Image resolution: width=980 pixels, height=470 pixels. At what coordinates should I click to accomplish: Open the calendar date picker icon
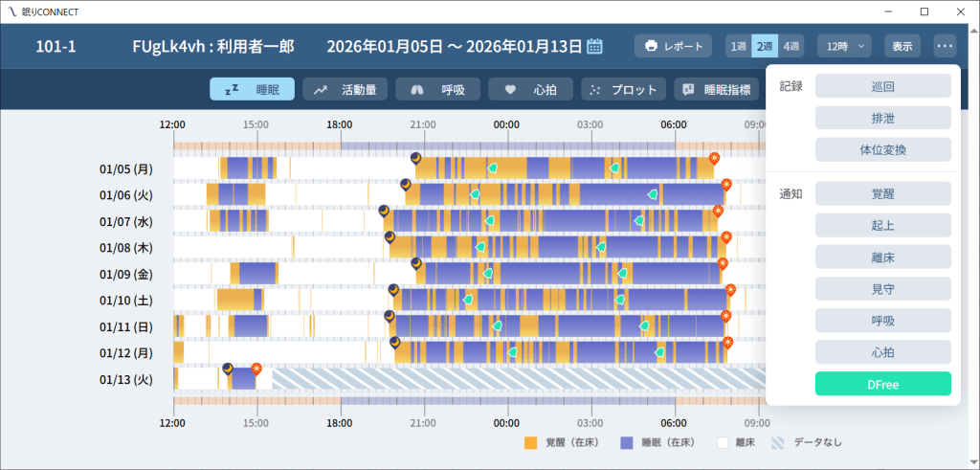click(x=594, y=46)
